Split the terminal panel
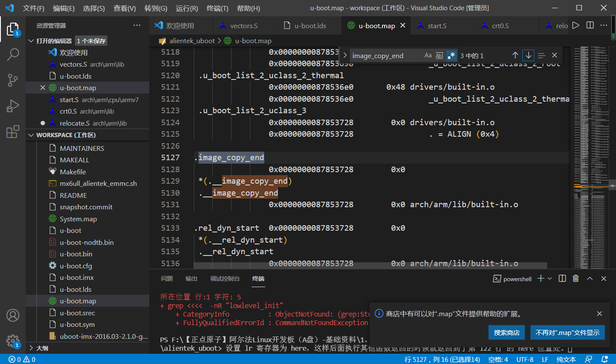The width and height of the screenshot is (616, 364). pos(562,279)
